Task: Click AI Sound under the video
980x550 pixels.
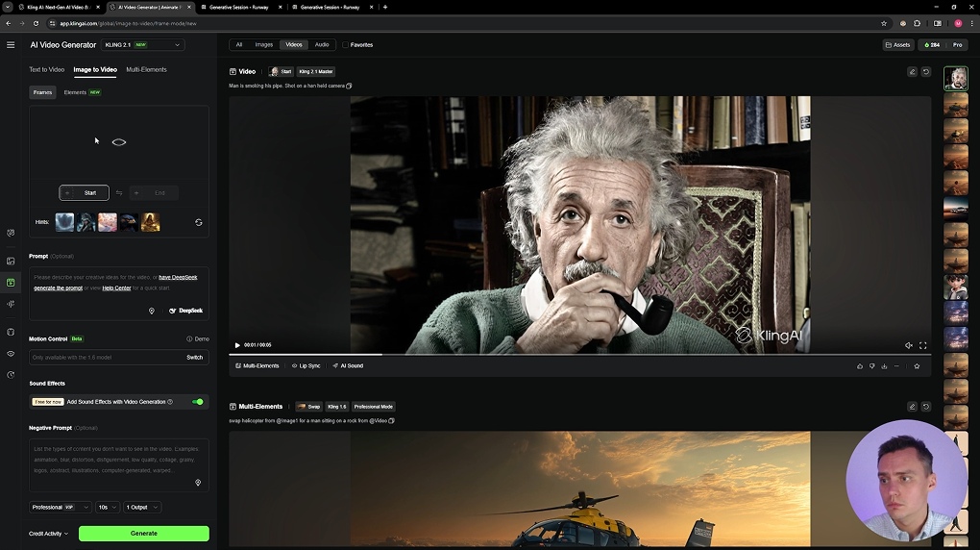Action: [348, 366]
